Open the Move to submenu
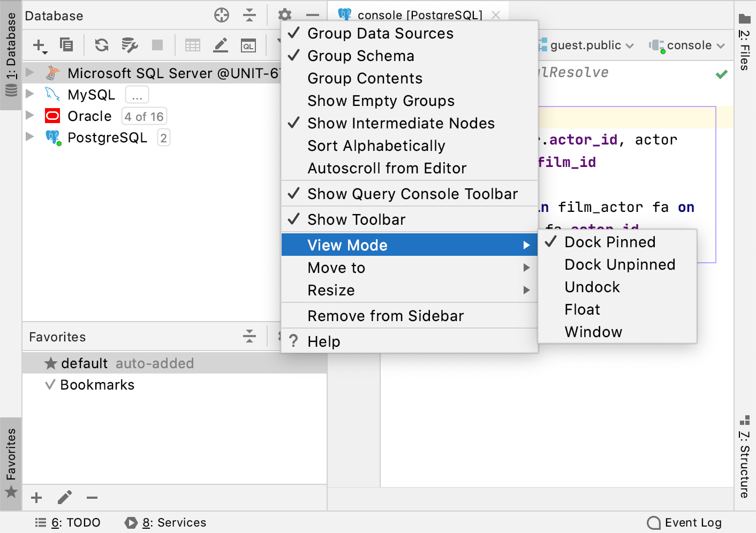The width and height of the screenshot is (756, 533). (410, 268)
